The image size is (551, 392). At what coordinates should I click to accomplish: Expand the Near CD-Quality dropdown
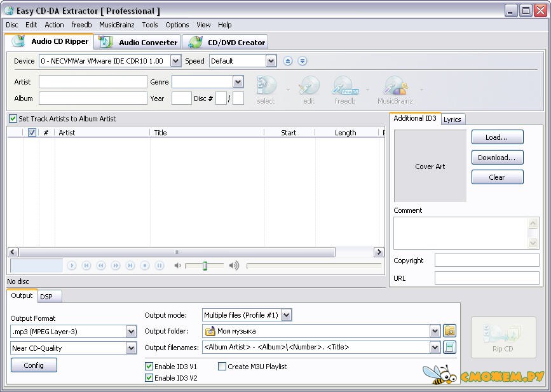tap(131, 348)
